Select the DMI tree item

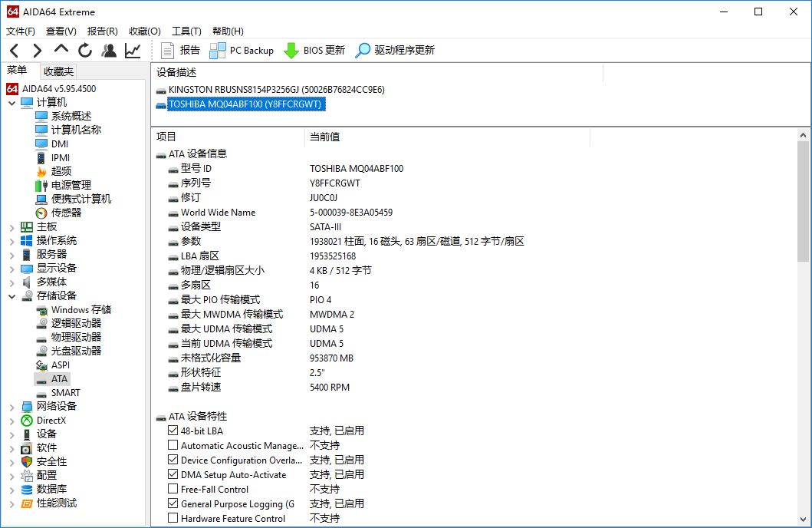click(52, 144)
